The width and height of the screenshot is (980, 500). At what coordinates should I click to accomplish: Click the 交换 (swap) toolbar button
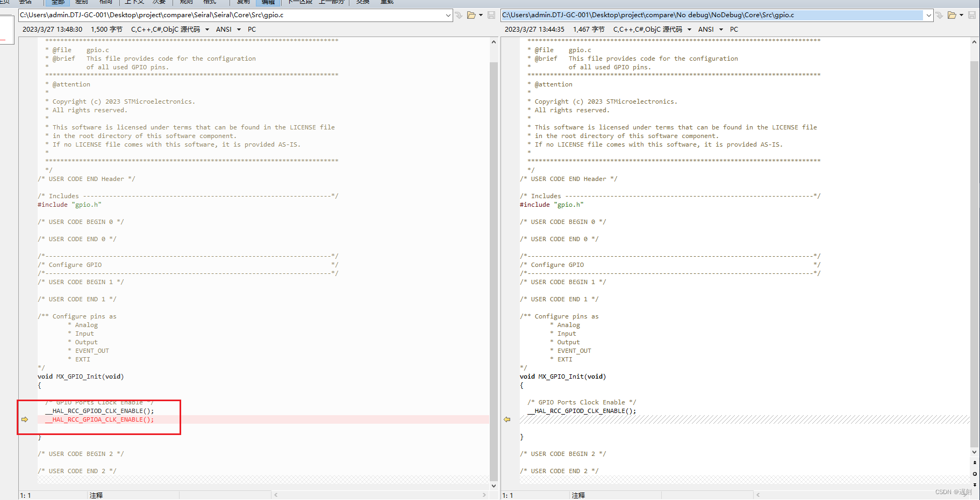(363, 2)
